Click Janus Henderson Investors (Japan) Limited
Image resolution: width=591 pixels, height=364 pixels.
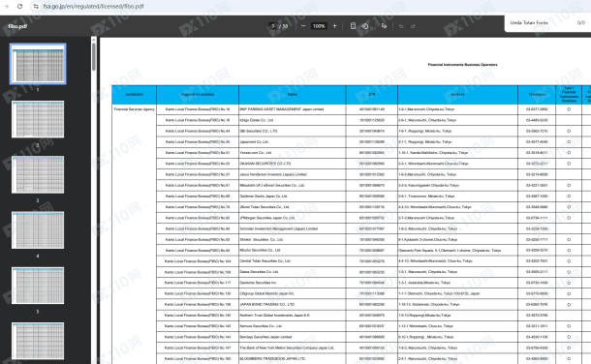click(x=273, y=174)
